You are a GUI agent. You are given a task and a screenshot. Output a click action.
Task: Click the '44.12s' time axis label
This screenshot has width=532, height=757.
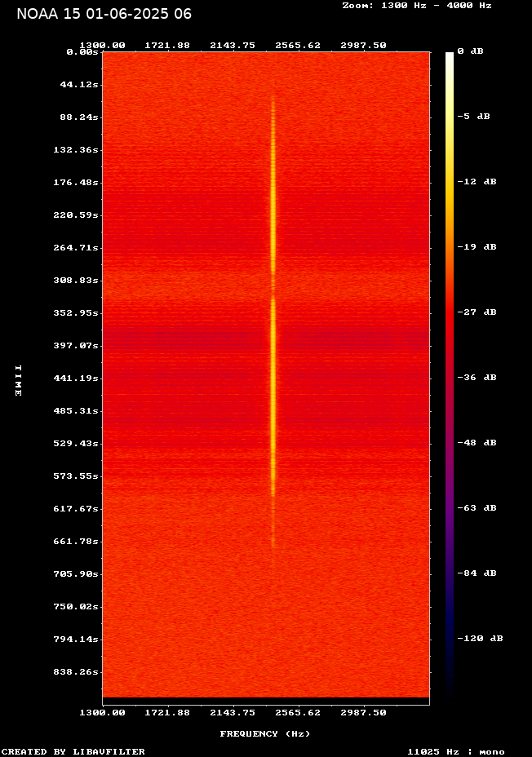pos(78,85)
